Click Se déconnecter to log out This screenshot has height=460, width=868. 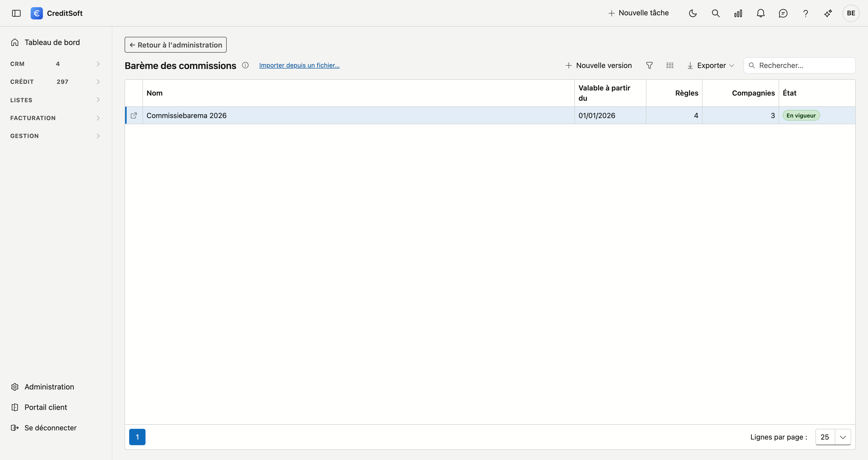point(44,428)
